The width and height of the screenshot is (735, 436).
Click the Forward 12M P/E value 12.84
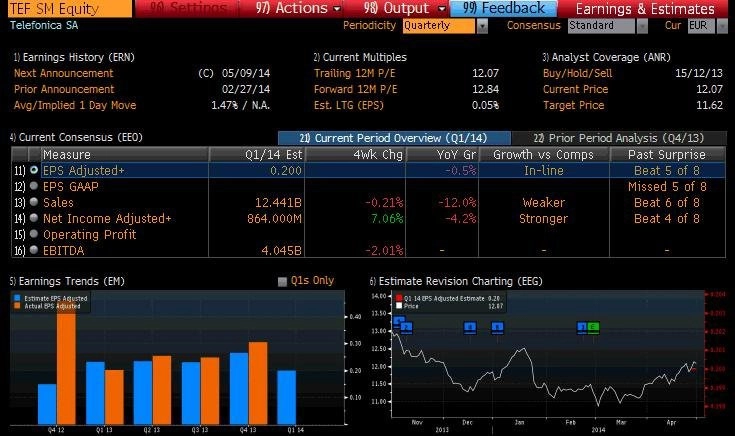(486, 89)
